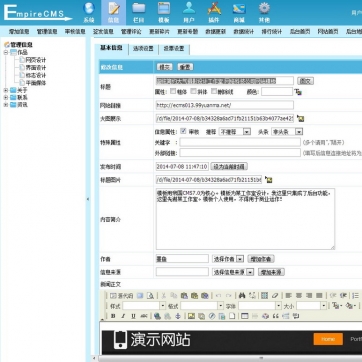Click the 设为当前时间 (set current time) button

(229, 166)
